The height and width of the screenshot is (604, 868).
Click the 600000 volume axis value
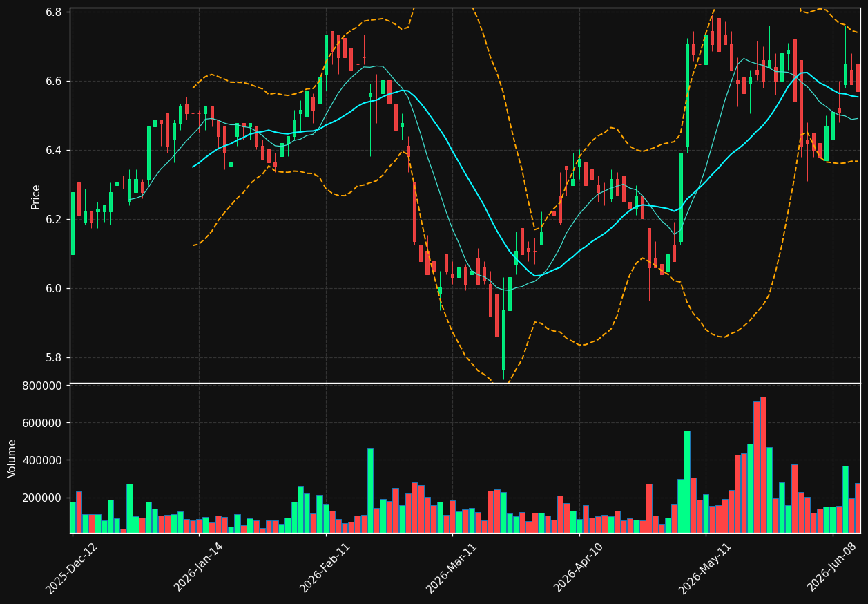pos(42,423)
